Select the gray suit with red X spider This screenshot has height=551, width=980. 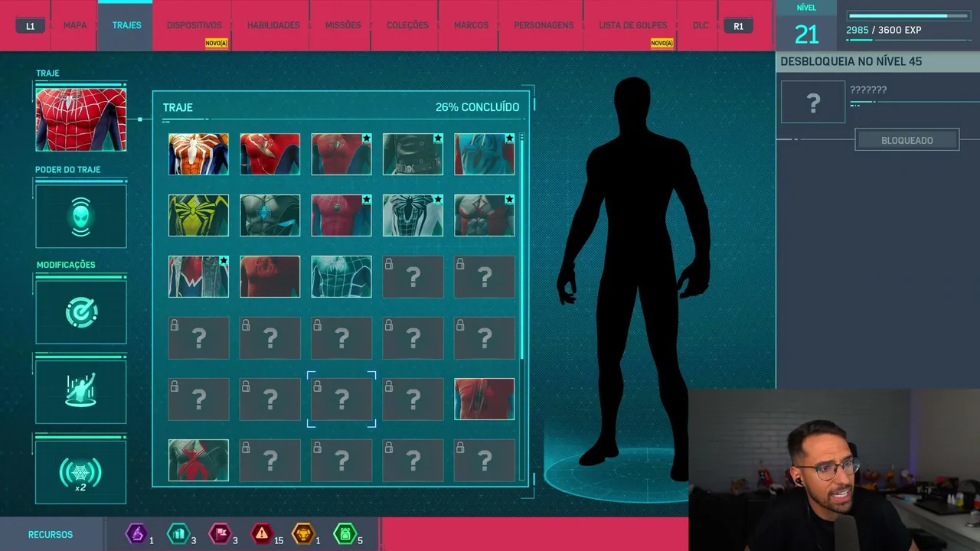198,460
